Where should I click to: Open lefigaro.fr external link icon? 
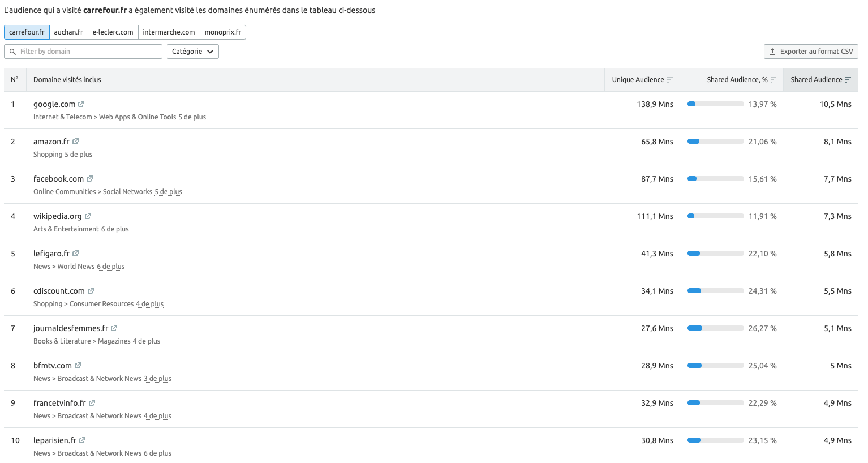(75, 254)
